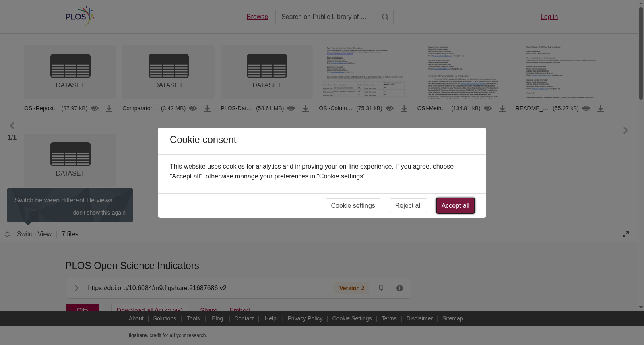
Task: Open footer Contact link
Action: tap(244, 318)
